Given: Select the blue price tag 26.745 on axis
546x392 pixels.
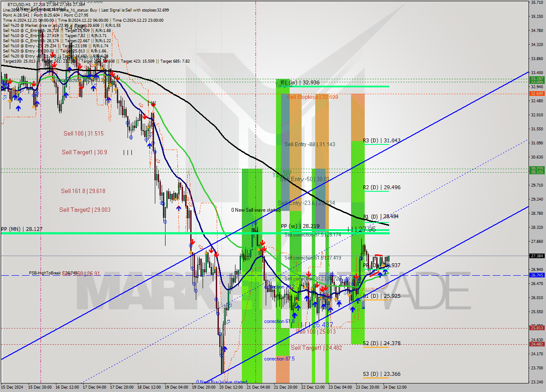Looking at the screenshot, I should point(537,275).
